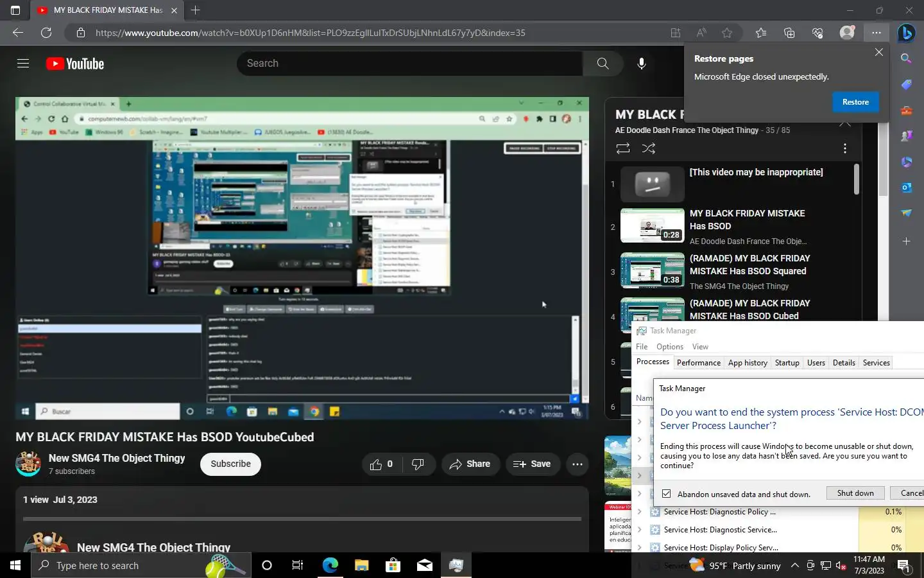The height and width of the screenshot is (578, 924).
Task: Collapse the playlist panel chevron
Action: (845, 123)
